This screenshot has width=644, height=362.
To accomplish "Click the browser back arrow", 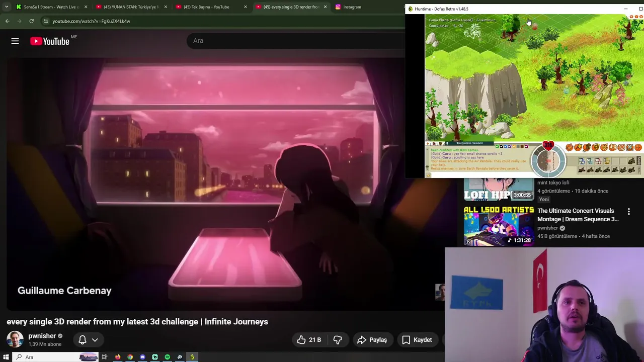I will click(x=7, y=21).
